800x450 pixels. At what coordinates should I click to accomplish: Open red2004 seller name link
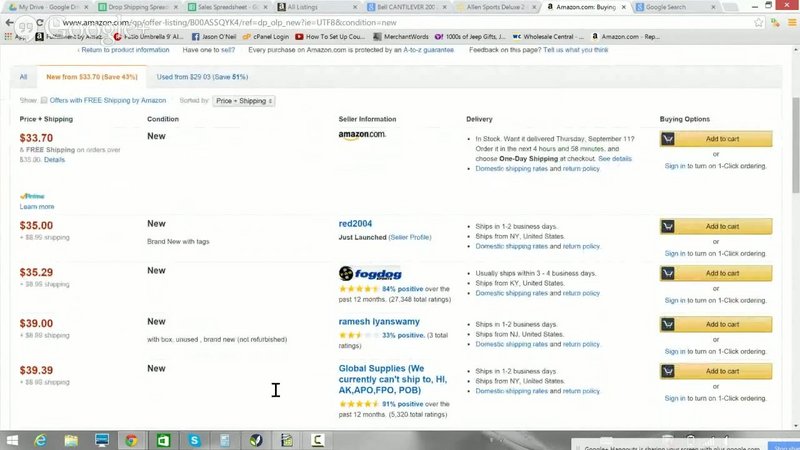point(355,223)
